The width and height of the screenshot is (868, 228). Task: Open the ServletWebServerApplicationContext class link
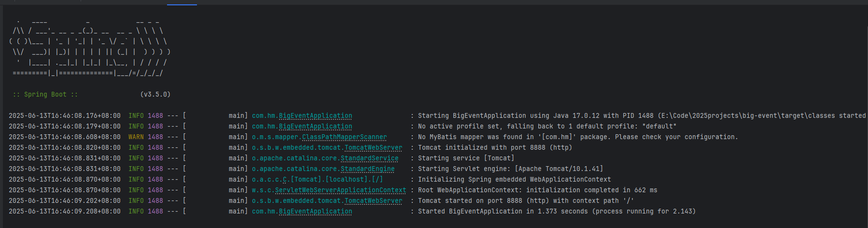(x=340, y=190)
